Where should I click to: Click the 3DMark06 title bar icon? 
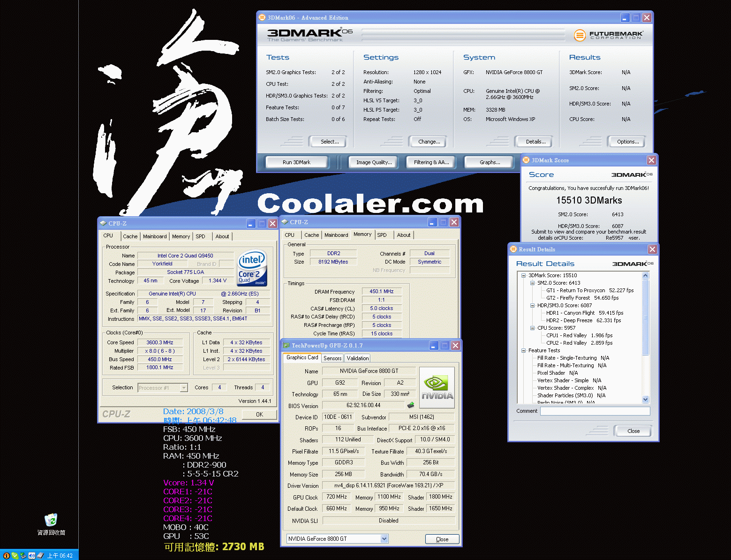point(262,17)
